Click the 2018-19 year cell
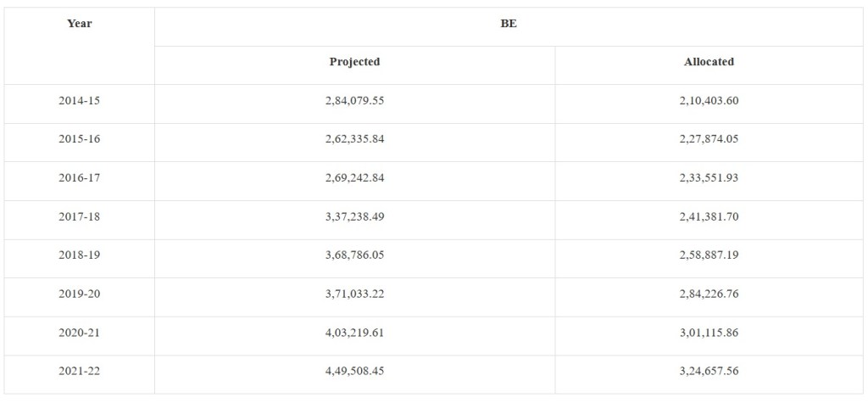Viewport: 868px width, 409px height. [80, 255]
